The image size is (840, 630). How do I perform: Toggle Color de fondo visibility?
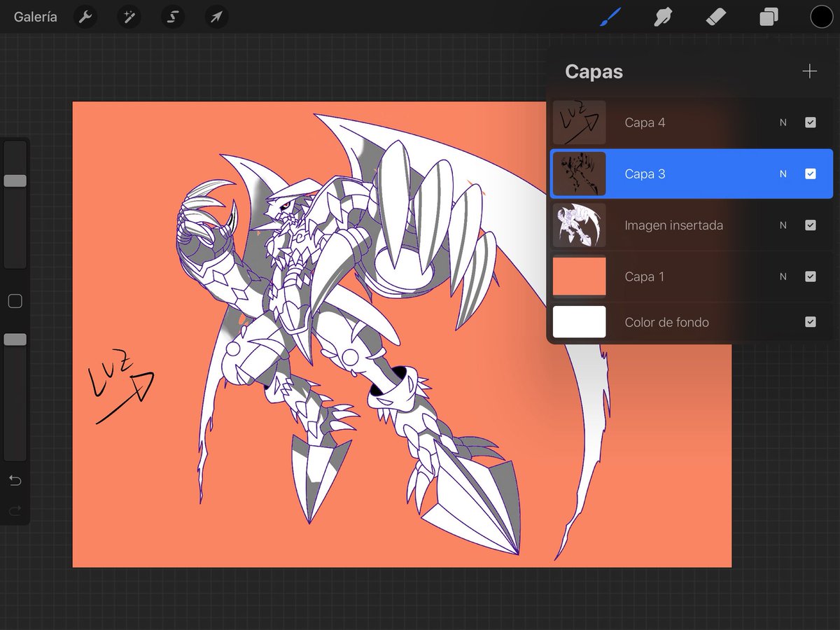pos(811,322)
